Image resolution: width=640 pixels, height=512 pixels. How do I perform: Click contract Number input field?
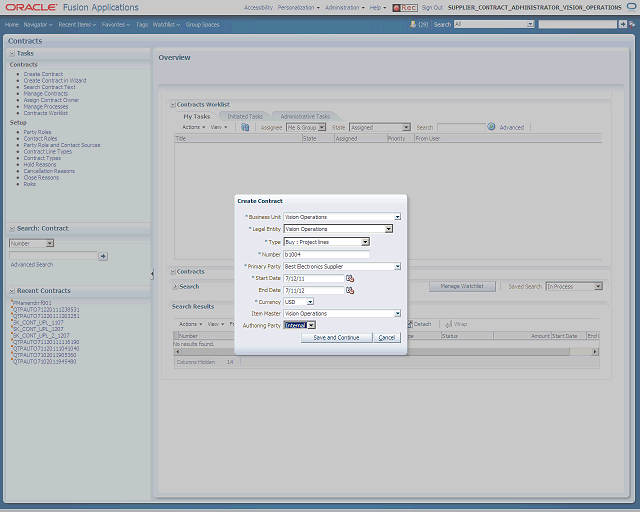pyautogui.click(x=327, y=255)
